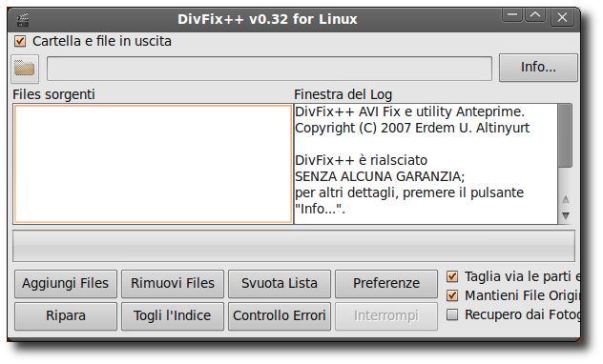
Task: Toggle Cartella e file in uscita checkbox
Action: click(x=20, y=41)
